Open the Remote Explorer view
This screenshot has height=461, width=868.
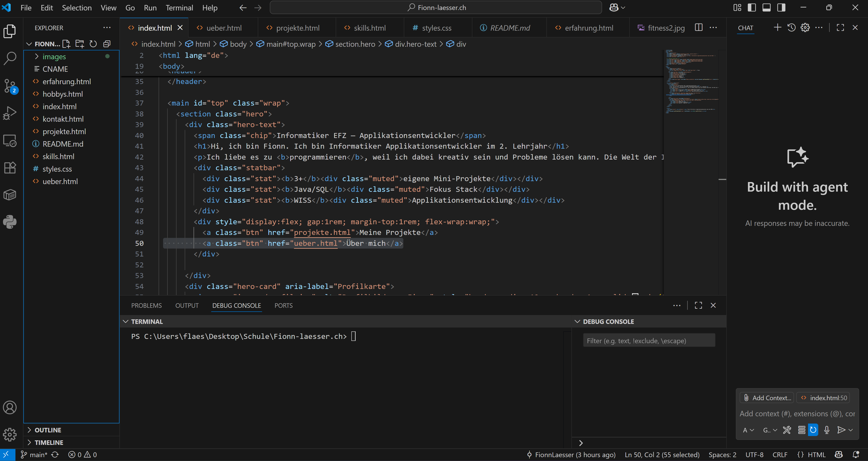pyautogui.click(x=10, y=141)
